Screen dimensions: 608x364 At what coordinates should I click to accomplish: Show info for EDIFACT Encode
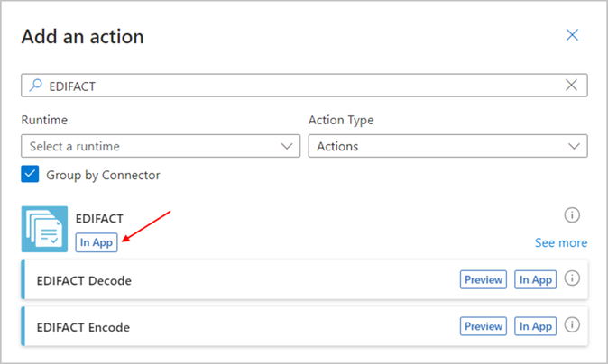tap(572, 324)
